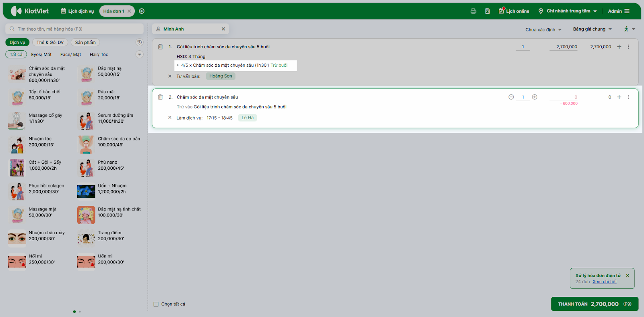
Task: Switch to Thẻ & Gói DV tab
Action: click(x=50, y=42)
